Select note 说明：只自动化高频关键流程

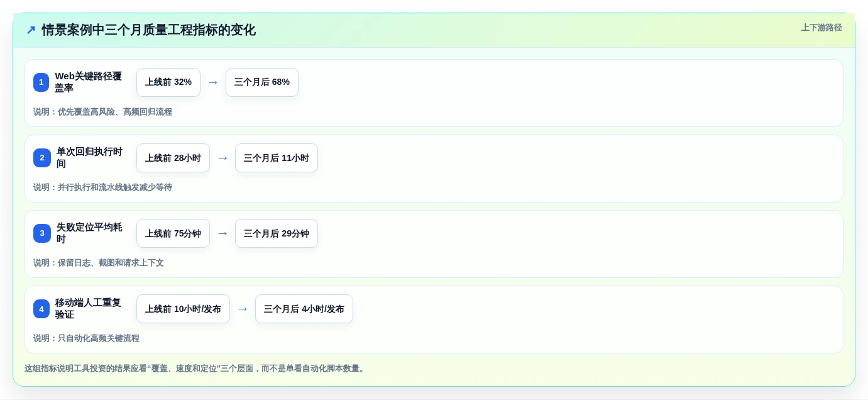pos(86,338)
